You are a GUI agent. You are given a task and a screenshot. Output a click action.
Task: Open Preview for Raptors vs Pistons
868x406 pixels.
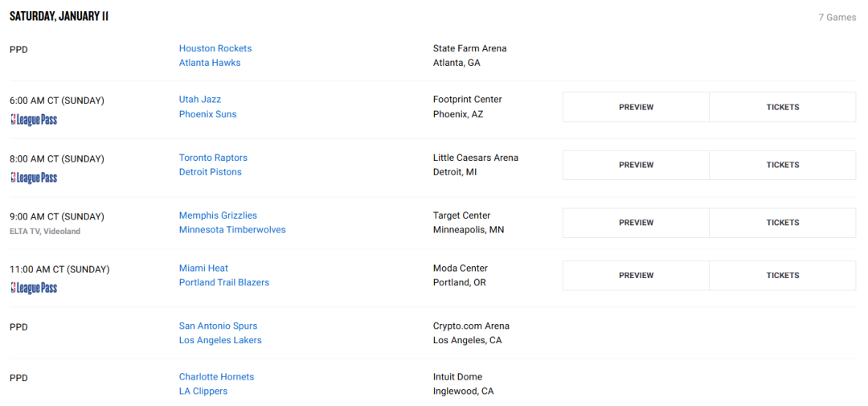point(636,165)
